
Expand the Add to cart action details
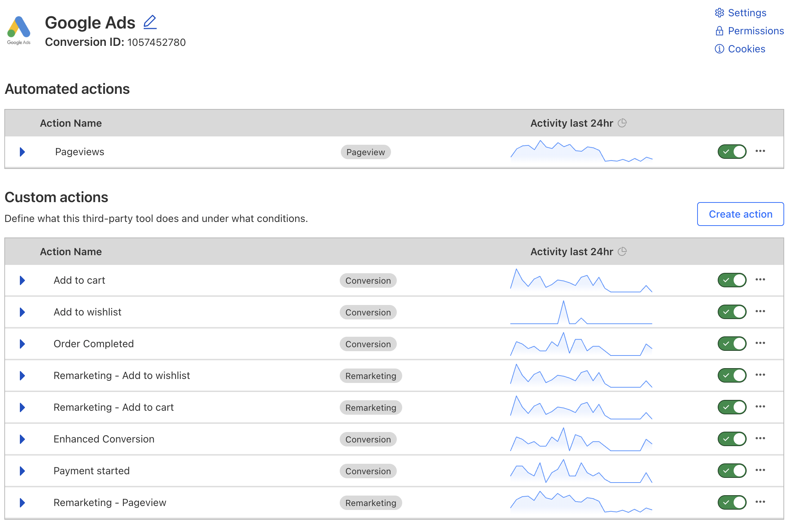click(22, 280)
